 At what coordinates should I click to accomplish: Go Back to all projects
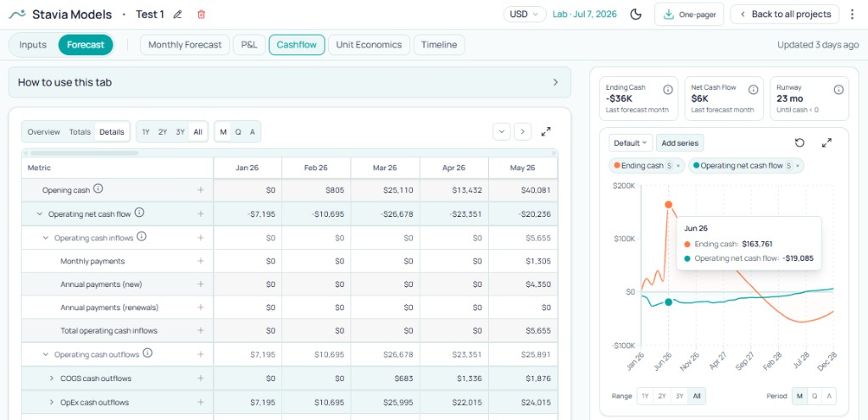785,14
